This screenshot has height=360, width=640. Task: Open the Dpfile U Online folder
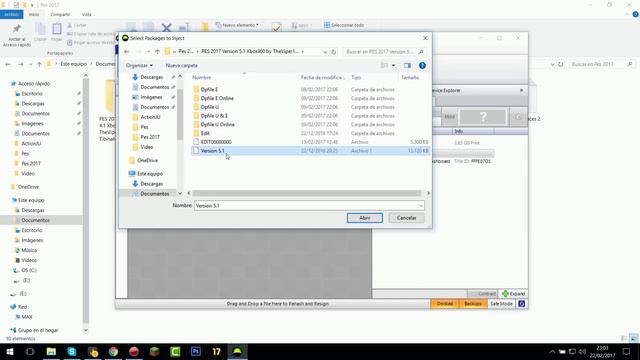pyautogui.click(x=217, y=124)
